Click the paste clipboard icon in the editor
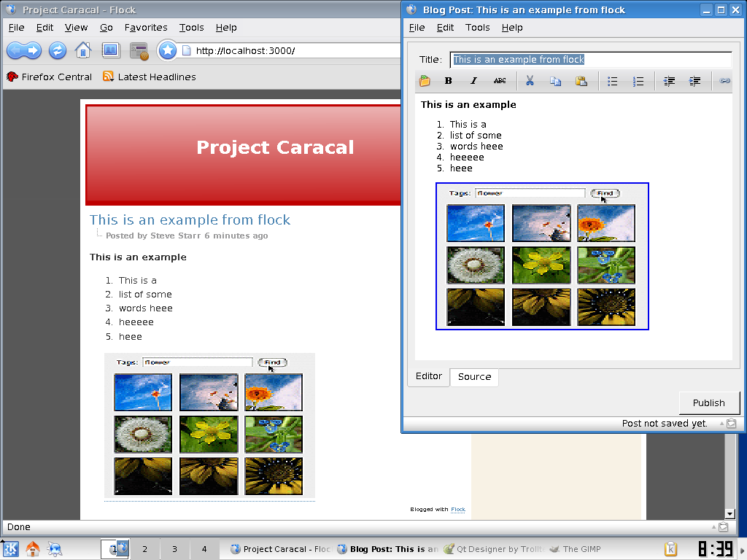Screen dimensions: 747x560 pos(581,81)
